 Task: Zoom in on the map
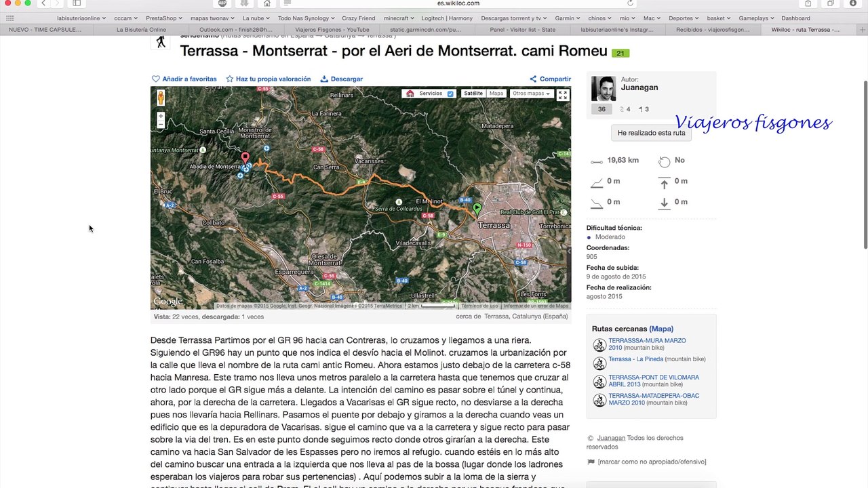[x=161, y=116]
